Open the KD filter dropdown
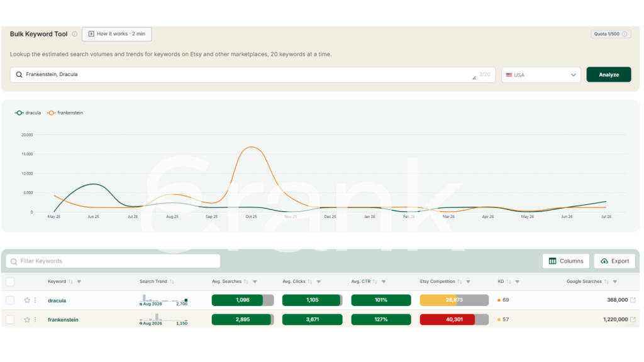The image size is (644, 362). pos(517,282)
